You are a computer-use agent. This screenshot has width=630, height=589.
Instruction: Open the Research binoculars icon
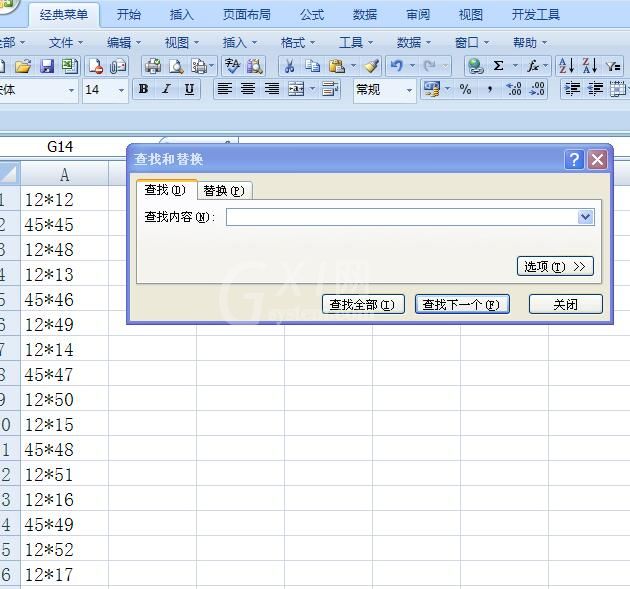tap(255, 66)
